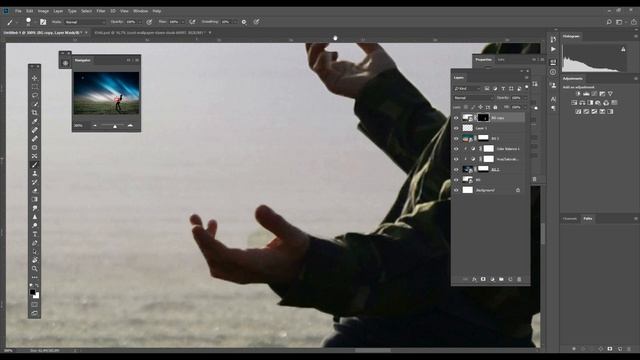Switch to the second document tab
This screenshot has height=360, width=640.
[x=149, y=33]
